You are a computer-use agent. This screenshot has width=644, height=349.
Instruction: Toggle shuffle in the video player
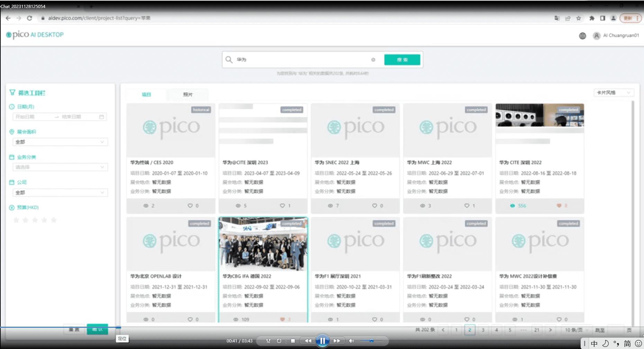click(268, 341)
